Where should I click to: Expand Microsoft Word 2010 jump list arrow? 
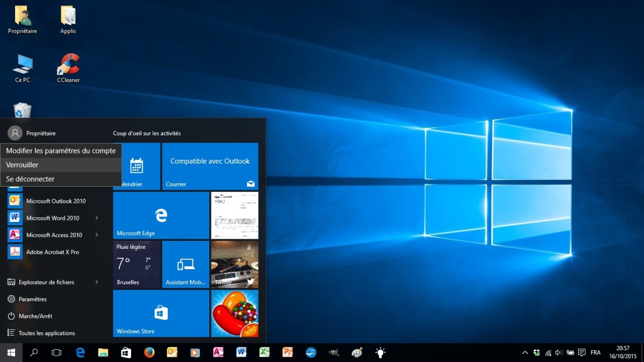pos(97,218)
